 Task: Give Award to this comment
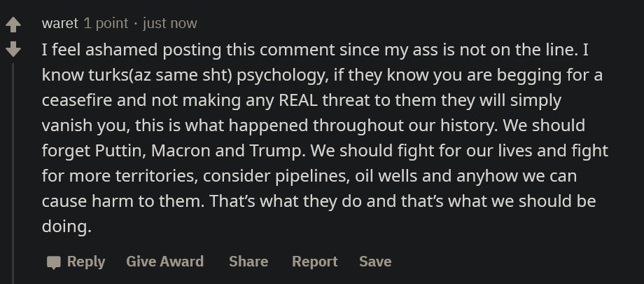point(164,262)
